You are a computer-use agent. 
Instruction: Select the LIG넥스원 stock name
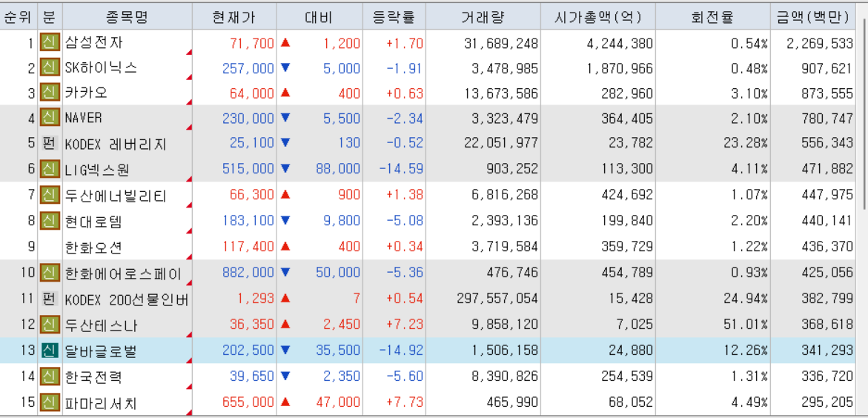click(97, 170)
